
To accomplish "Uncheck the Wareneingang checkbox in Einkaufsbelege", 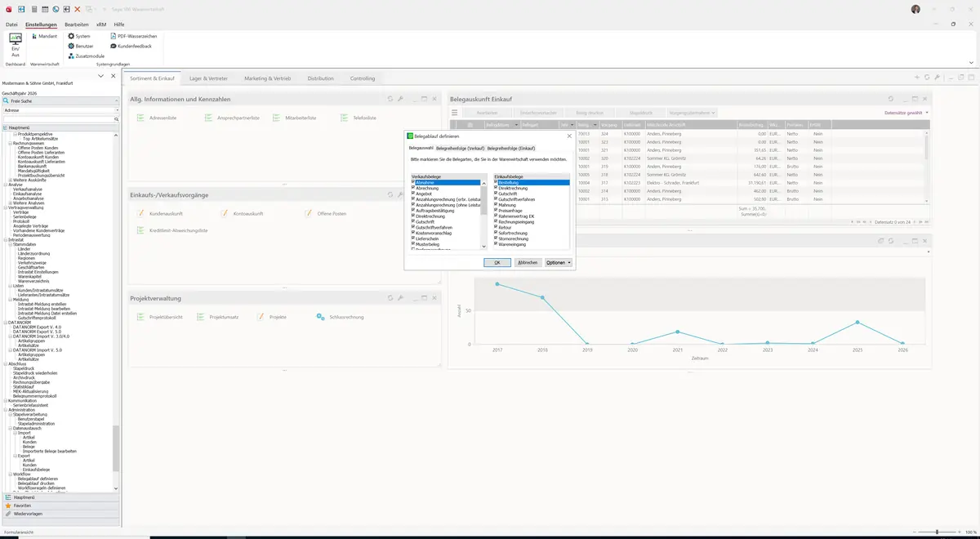I will [497, 244].
